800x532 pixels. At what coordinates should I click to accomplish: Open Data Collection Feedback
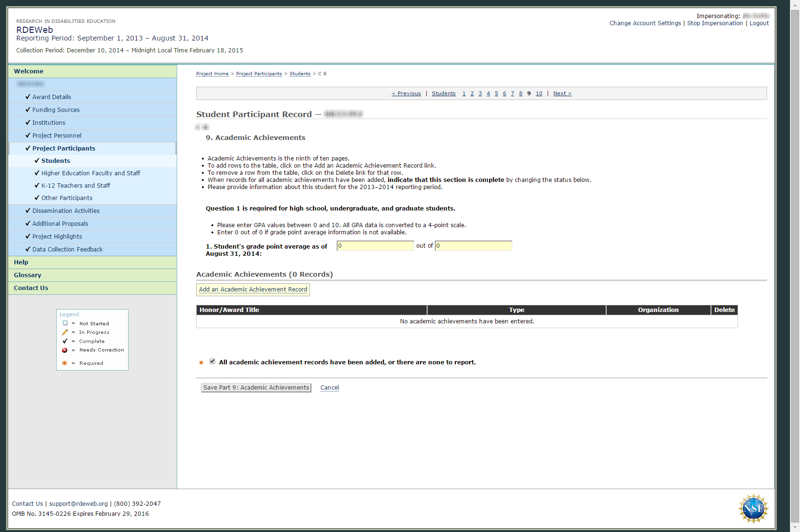68,249
